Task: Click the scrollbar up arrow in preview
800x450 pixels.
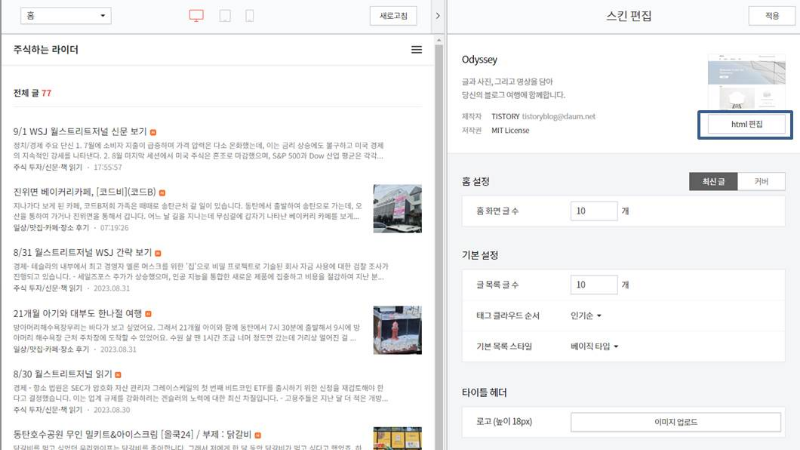Action: coord(439,40)
